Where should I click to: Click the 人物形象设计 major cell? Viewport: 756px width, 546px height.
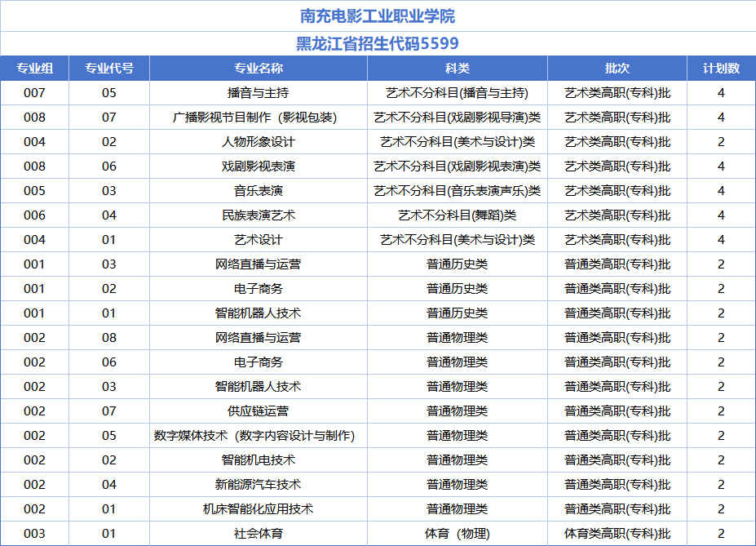(259, 142)
